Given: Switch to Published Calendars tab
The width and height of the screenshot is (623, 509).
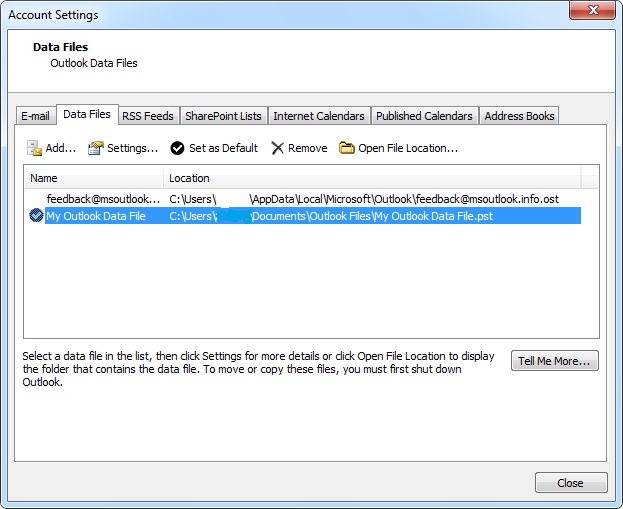Looking at the screenshot, I should (424, 116).
